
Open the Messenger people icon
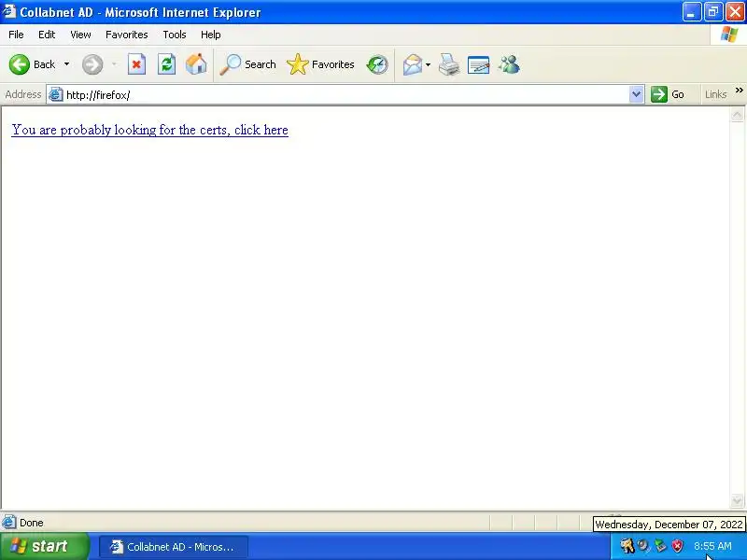[509, 64]
